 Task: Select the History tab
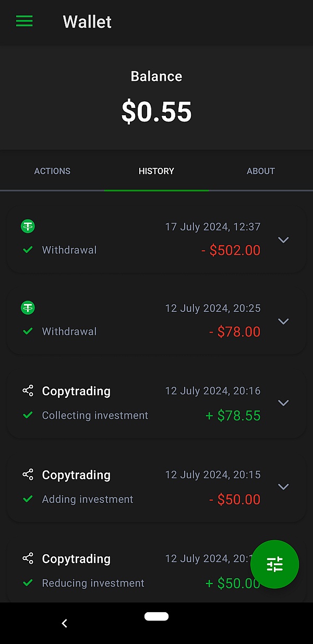tap(156, 171)
